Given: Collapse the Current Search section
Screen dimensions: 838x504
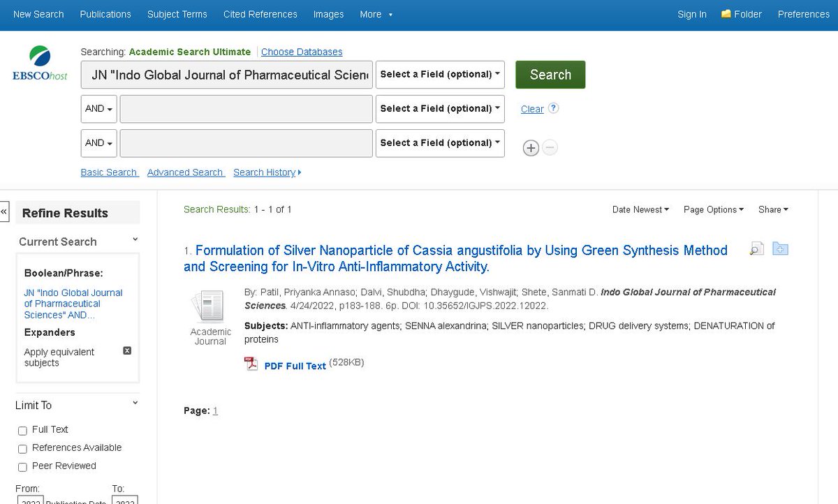Looking at the screenshot, I should tap(135, 239).
